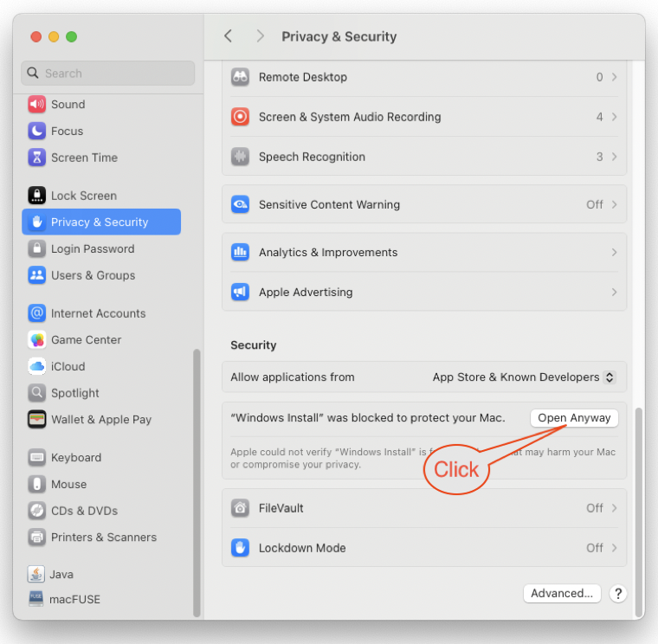Image resolution: width=658 pixels, height=644 pixels.
Task: Select the macFUSE pane icon
Action: [x=36, y=599]
